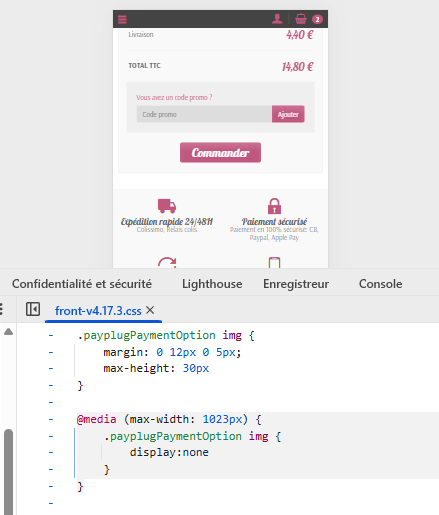The image size is (439, 515).
Task: Open the shopping basket icon
Action: tap(301, 19)
